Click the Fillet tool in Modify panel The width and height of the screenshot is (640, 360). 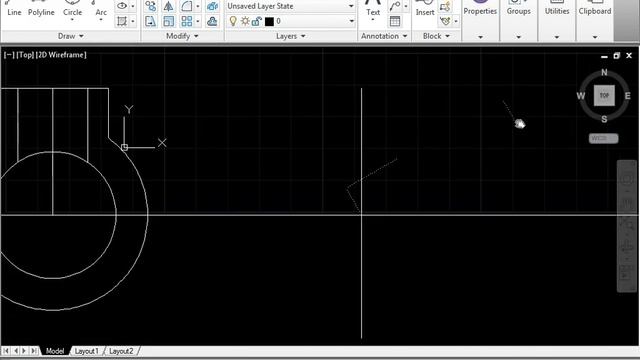point(187,6)
